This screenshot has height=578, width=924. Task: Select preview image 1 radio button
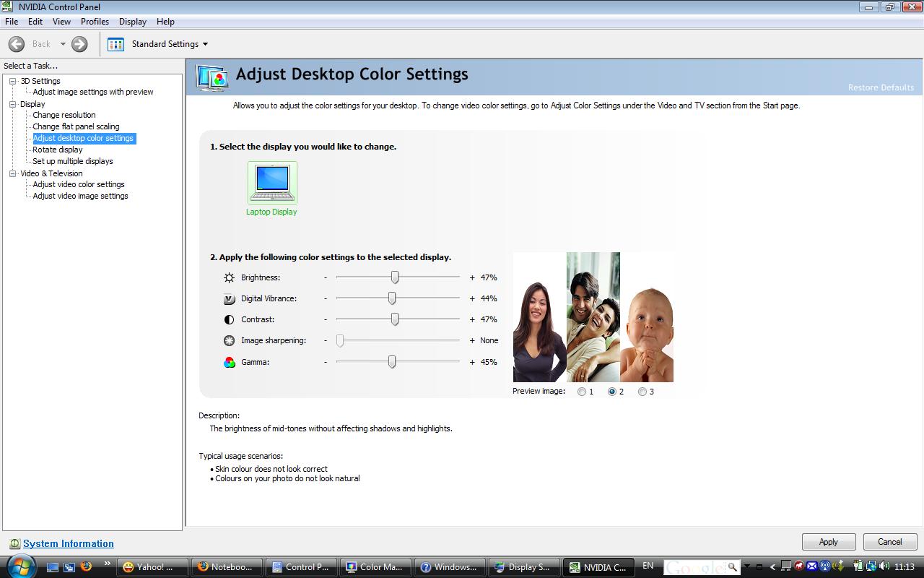coord(582,392)
